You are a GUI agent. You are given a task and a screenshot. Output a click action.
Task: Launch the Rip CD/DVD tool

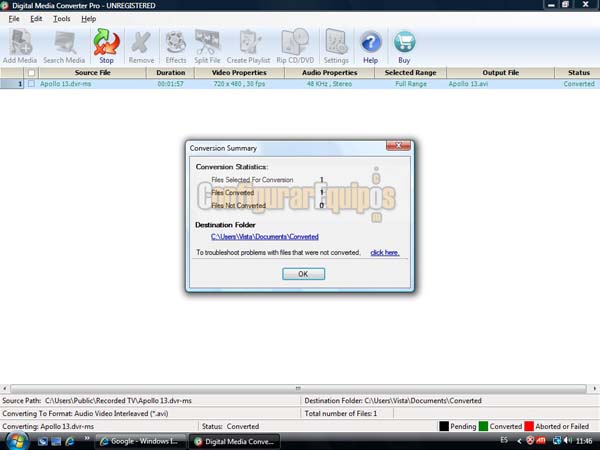pyautogui.click(x=295, y=46)
